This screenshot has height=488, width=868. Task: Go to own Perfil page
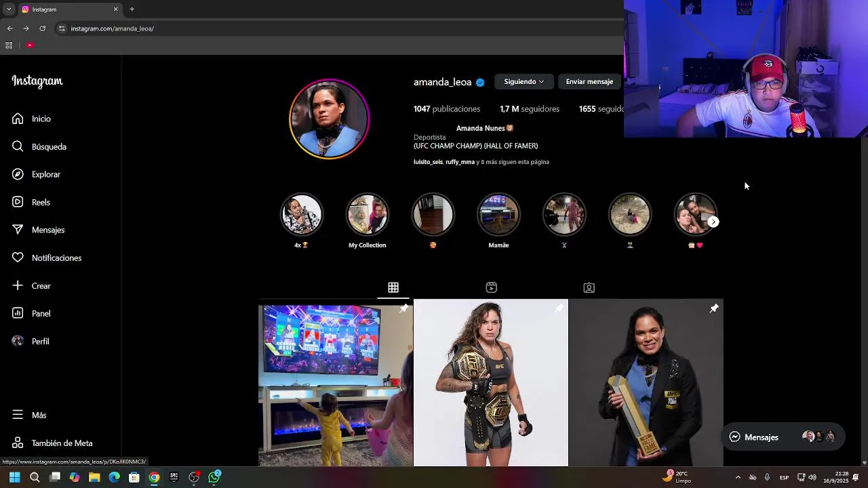[31, 341]
